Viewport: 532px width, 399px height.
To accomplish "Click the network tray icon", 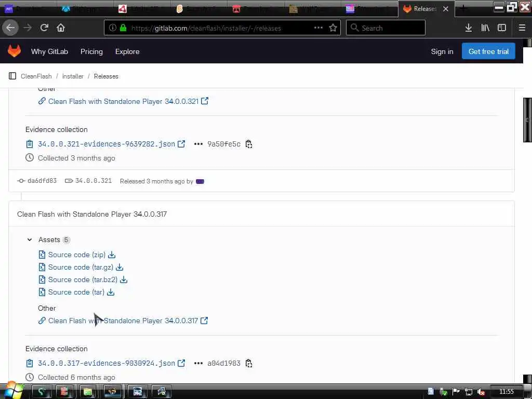I will (x=469, y=392).
